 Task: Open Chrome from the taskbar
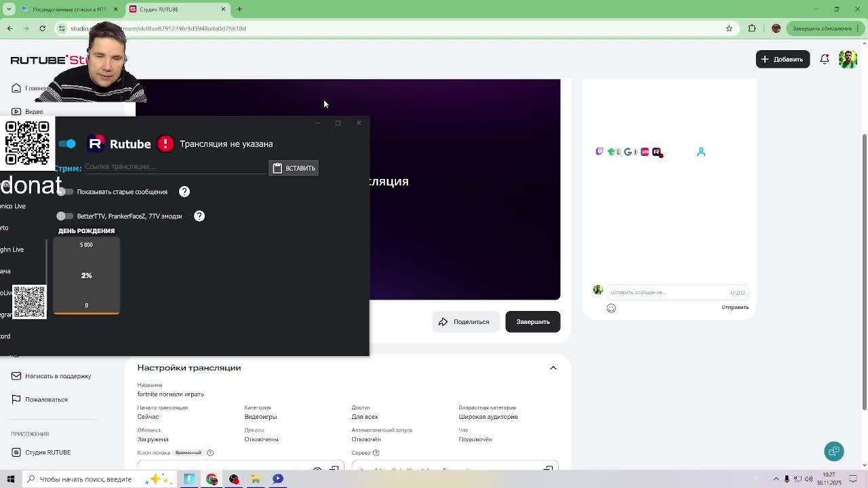pos(212,479)
